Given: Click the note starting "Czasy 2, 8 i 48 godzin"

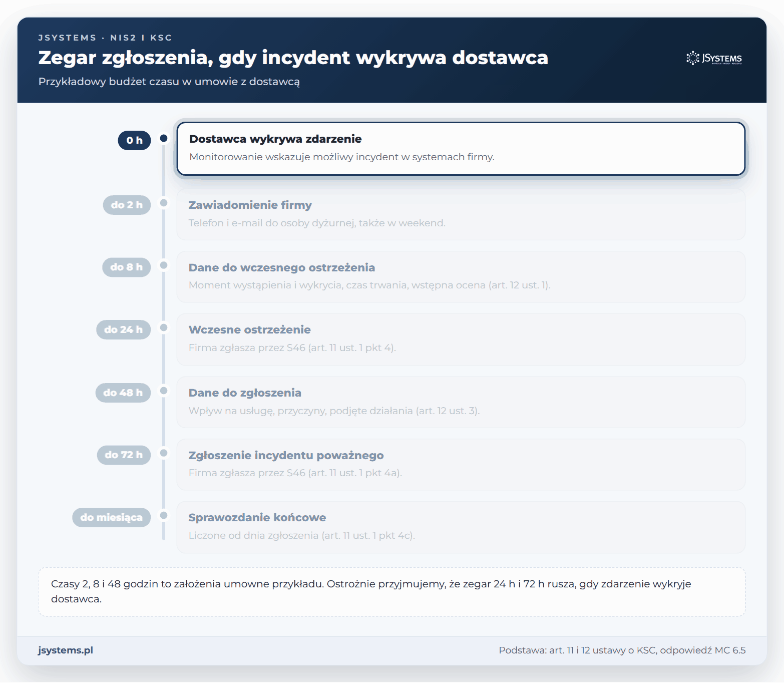Looking at the screenshot, I should click(392, 591).
